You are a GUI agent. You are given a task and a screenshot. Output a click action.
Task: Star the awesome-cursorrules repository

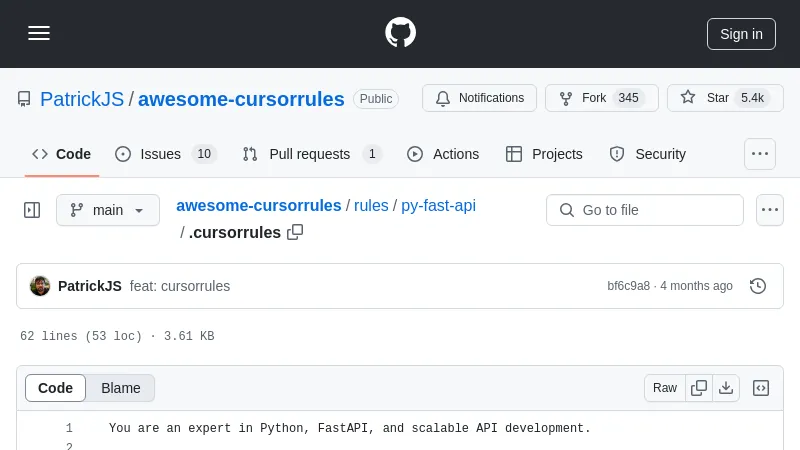(x=725, y=98)
